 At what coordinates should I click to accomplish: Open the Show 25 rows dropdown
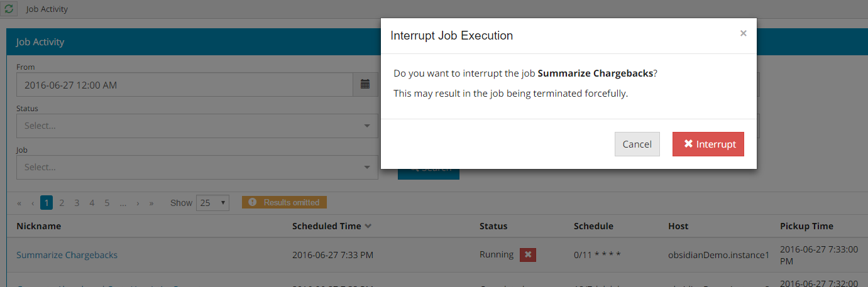pyautogui.click(x=213, y=203)
